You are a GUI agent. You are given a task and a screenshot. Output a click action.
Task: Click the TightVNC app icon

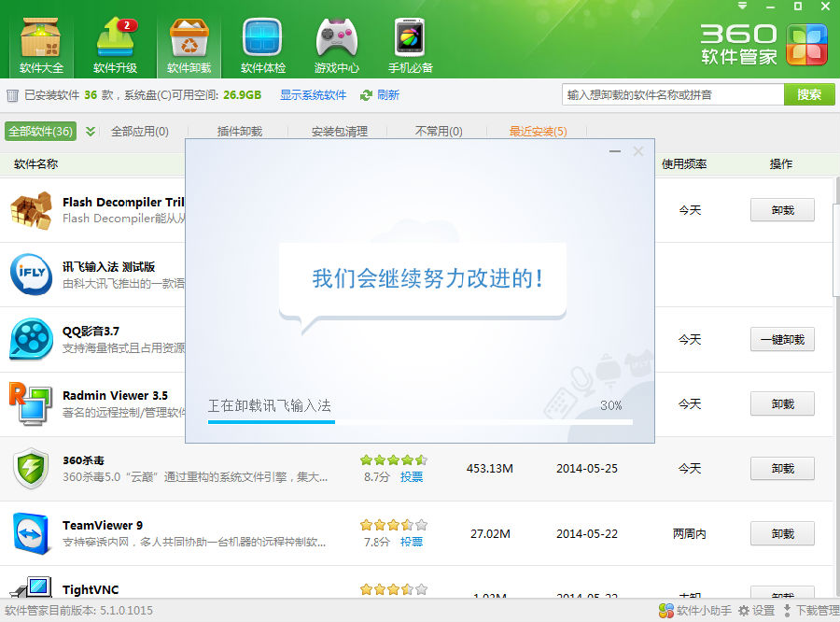pyautogui.click(x=31, y=587)
